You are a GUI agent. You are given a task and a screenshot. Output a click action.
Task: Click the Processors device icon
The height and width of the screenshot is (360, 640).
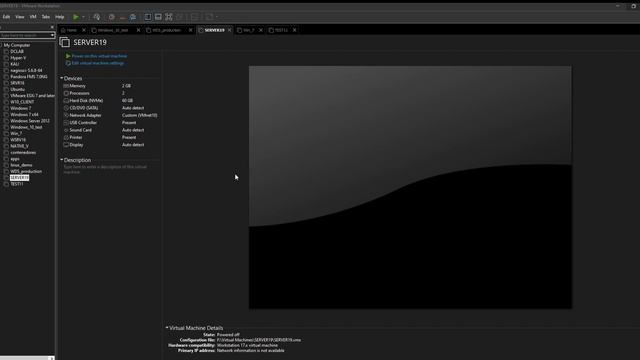(66, 93)
